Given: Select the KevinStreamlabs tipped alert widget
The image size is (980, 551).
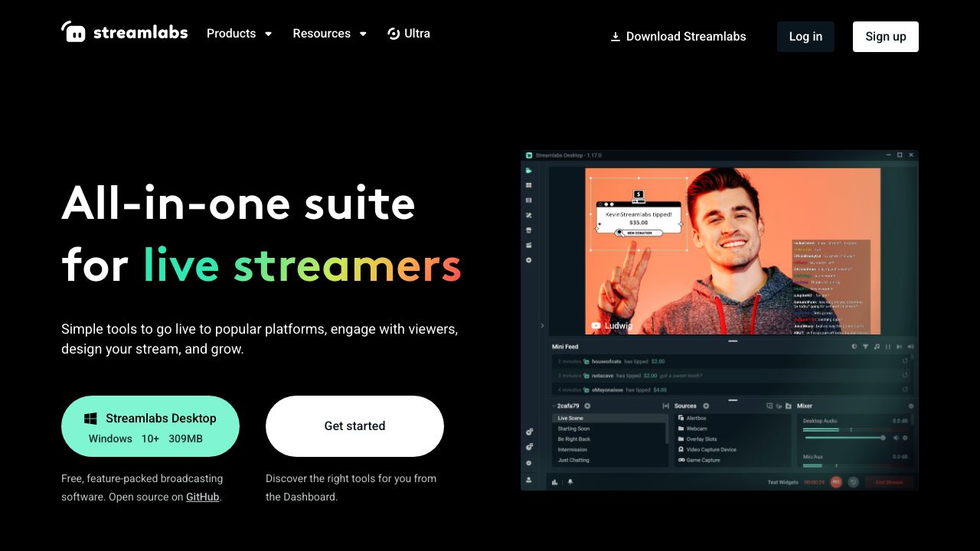Looking at the screenshot, I should [x=638, y=215].
